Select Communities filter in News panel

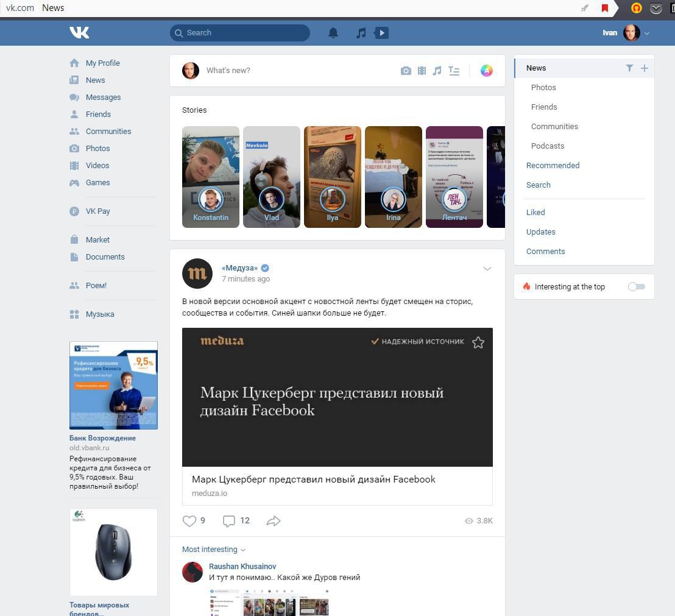[554, 127]
